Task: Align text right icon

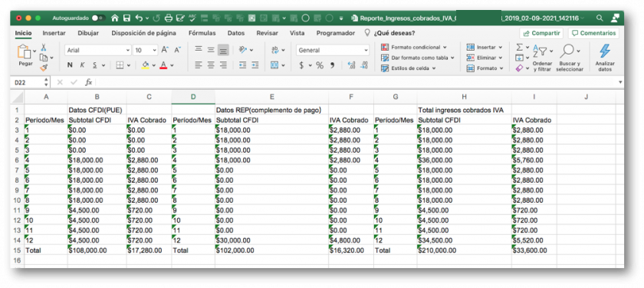Action: click(223, 65)
